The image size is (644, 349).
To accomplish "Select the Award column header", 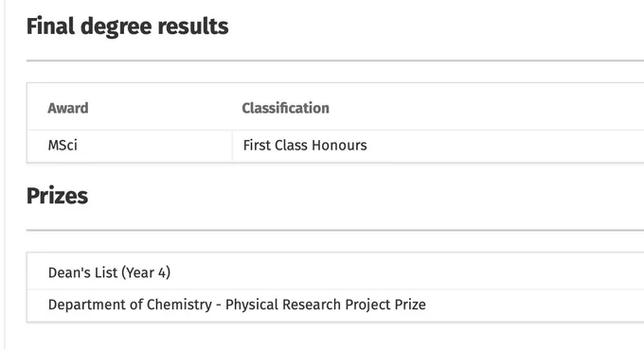I will pyautogui.click(x=68, y=108).
